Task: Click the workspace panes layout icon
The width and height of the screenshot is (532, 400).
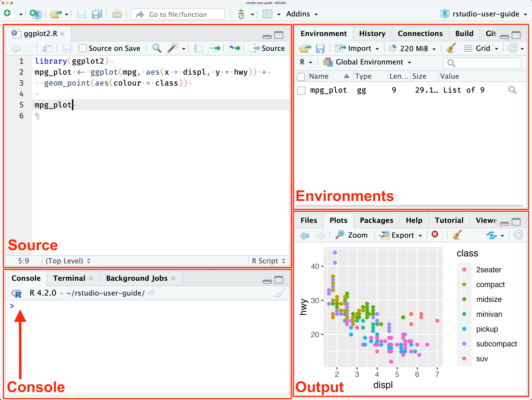Action: click(267, 14)
